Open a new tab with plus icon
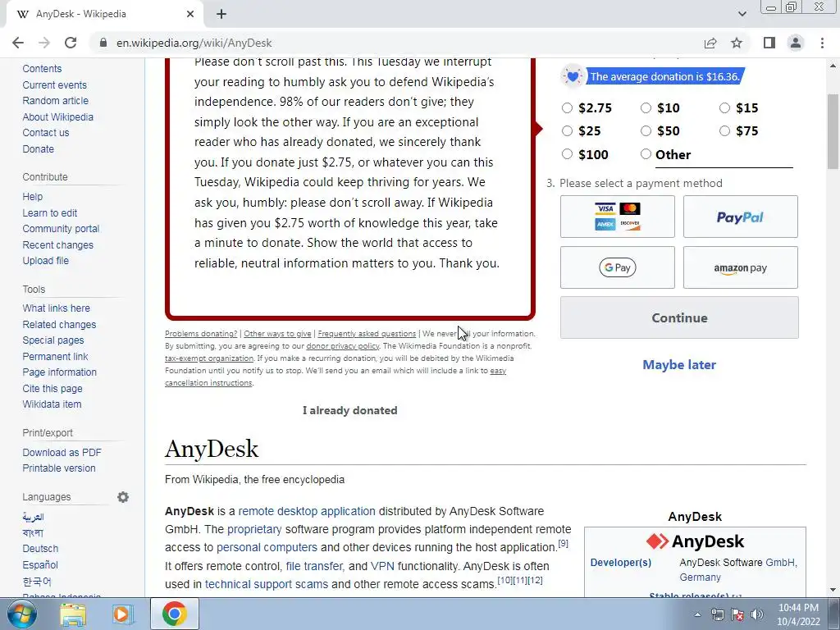The image size is (840, 630). 221,15
